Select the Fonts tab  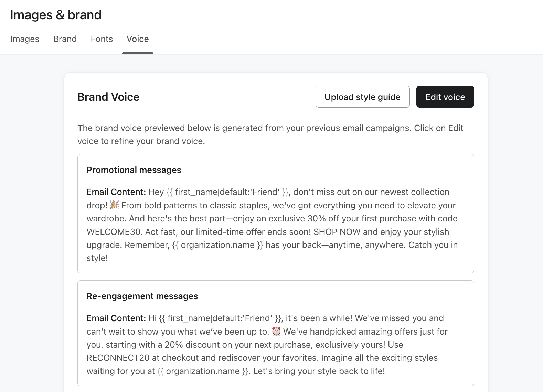pos(102,39)
